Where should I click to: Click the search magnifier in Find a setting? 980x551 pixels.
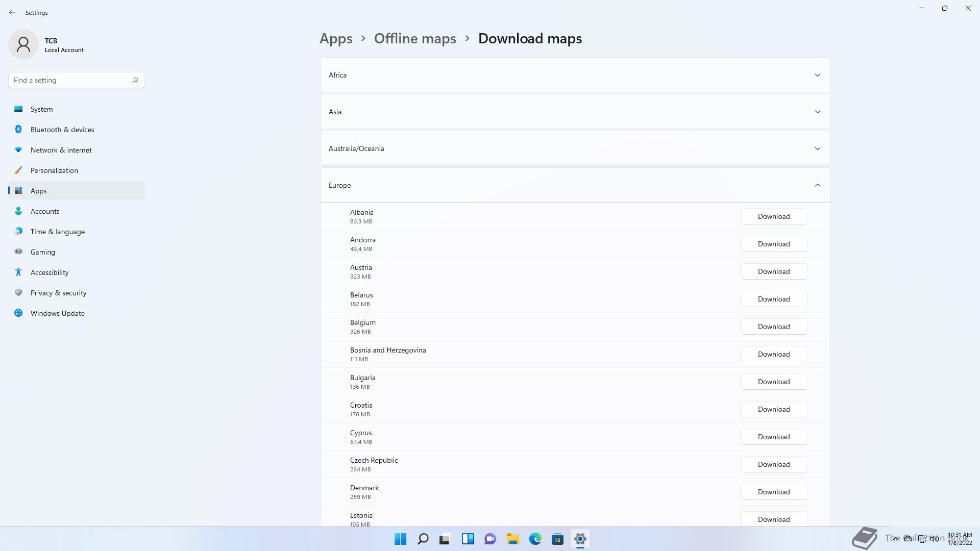point(135,80)
